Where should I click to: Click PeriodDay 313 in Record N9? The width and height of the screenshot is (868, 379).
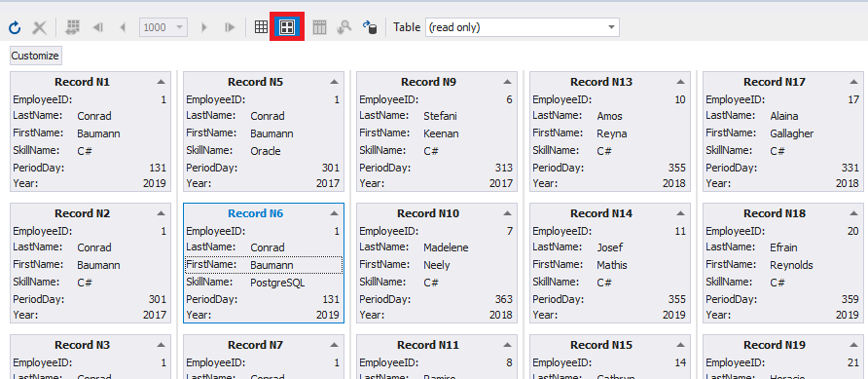pos(504,169)
